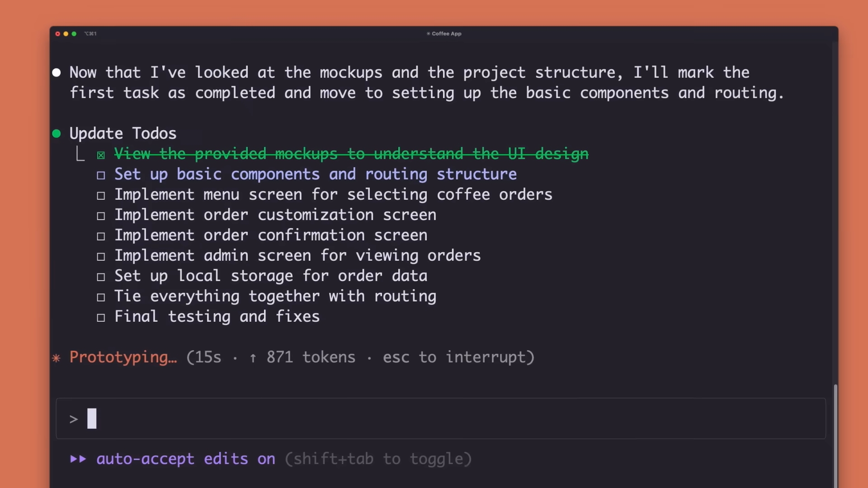Click the esc to interrupt hint

tap(457, 357)
